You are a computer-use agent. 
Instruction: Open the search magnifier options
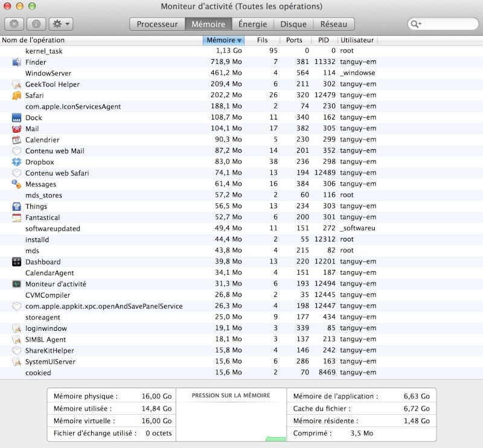pyautogui.click(x=416, y=24)
